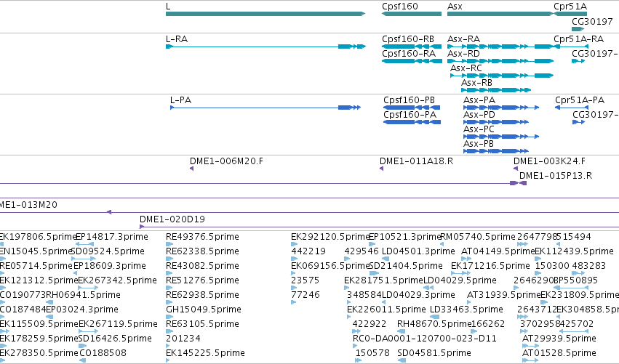The image size is (619, 364).
Task: Click EST SD21404.5prime
Action: tap(406, 266)
